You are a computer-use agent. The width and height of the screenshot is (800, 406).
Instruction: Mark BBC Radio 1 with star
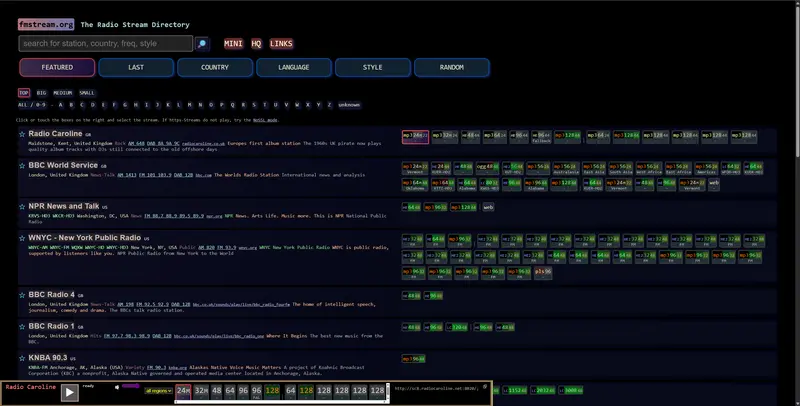click(22, 327)
